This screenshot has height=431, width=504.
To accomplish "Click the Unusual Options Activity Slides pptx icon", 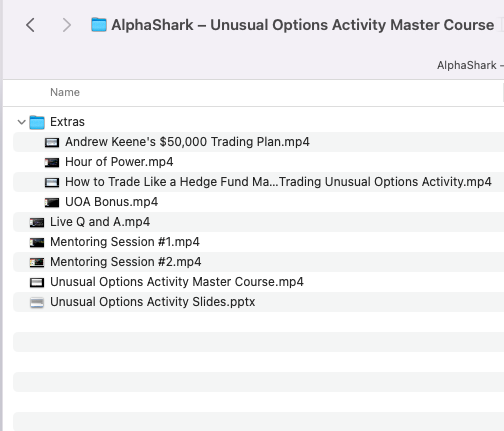I will pyautogui.click(x=37, y=302).
